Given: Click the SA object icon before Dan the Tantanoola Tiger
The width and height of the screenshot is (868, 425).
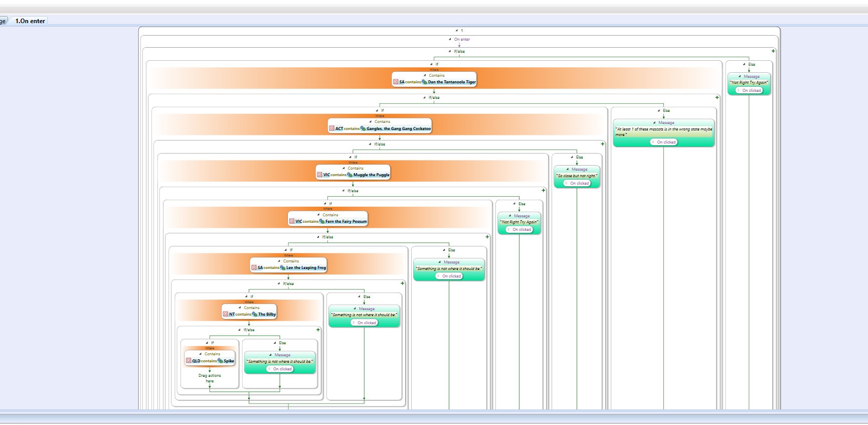Looking at the screenshot, I should (x=396, y=82).
